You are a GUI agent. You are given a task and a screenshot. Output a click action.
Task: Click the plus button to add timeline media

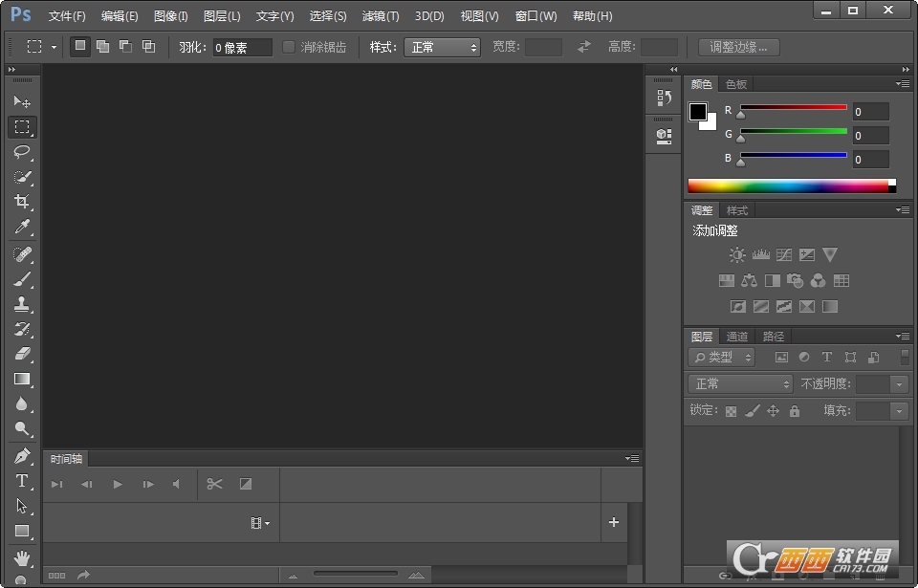click(613, 523)
